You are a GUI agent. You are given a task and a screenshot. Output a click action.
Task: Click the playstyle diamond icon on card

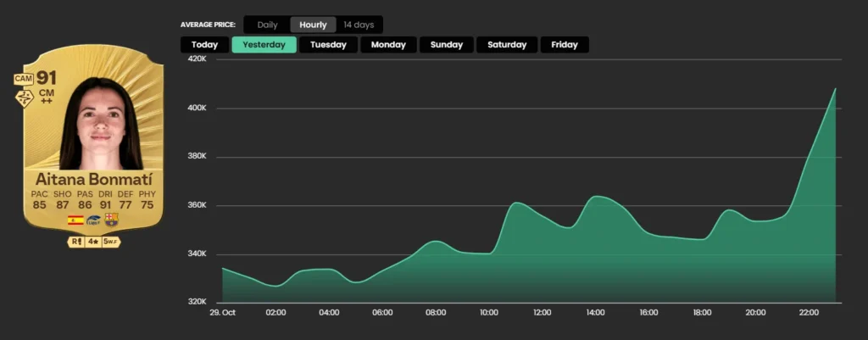25,98
